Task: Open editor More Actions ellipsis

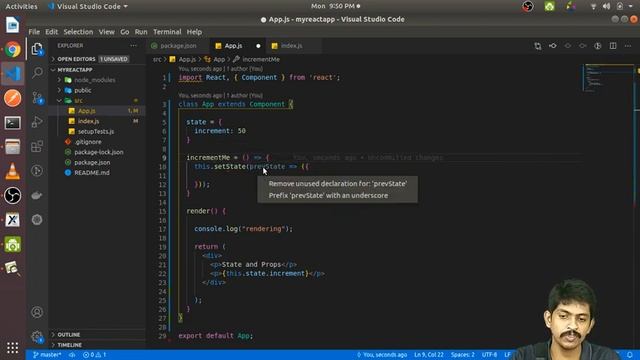Action: pyautogui.click(x=628, y=46)
